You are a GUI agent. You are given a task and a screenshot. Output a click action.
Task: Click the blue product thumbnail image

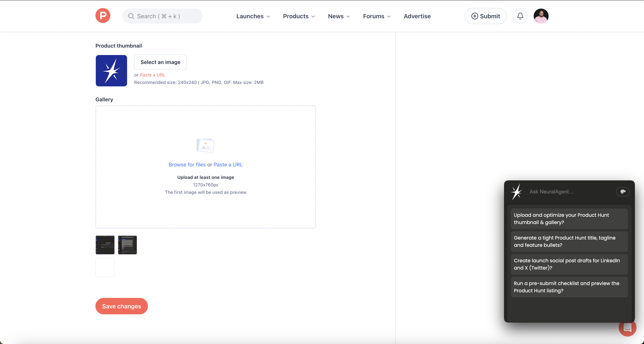(111, 71)
